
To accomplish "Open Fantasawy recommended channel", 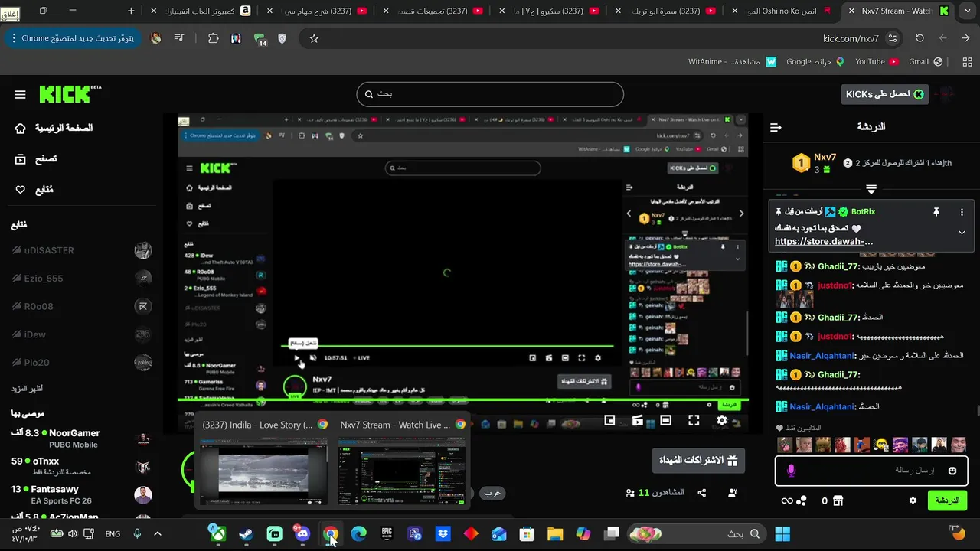I will click(82, 494).
